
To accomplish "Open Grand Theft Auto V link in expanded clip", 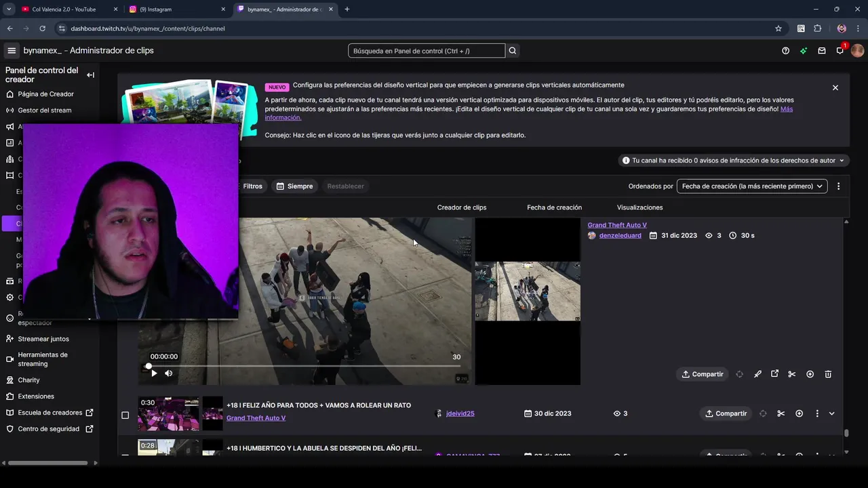I will click(617, 225).
